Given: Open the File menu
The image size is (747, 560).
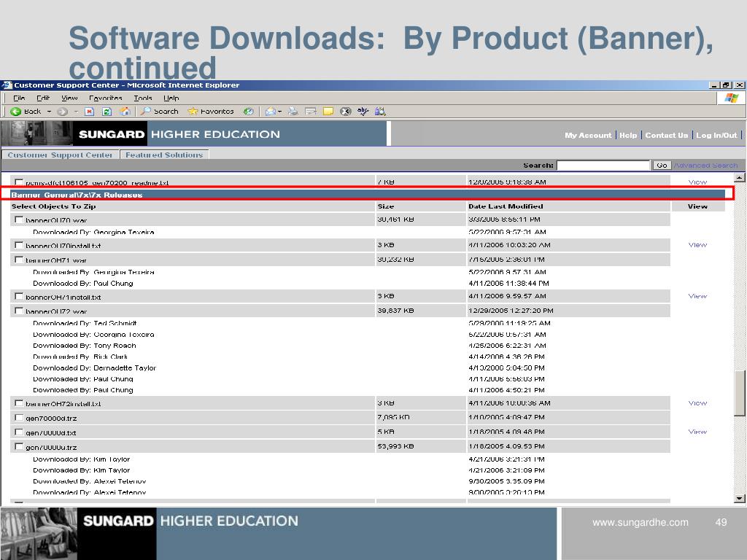Looking at the screenshot, I should (19, 98).
